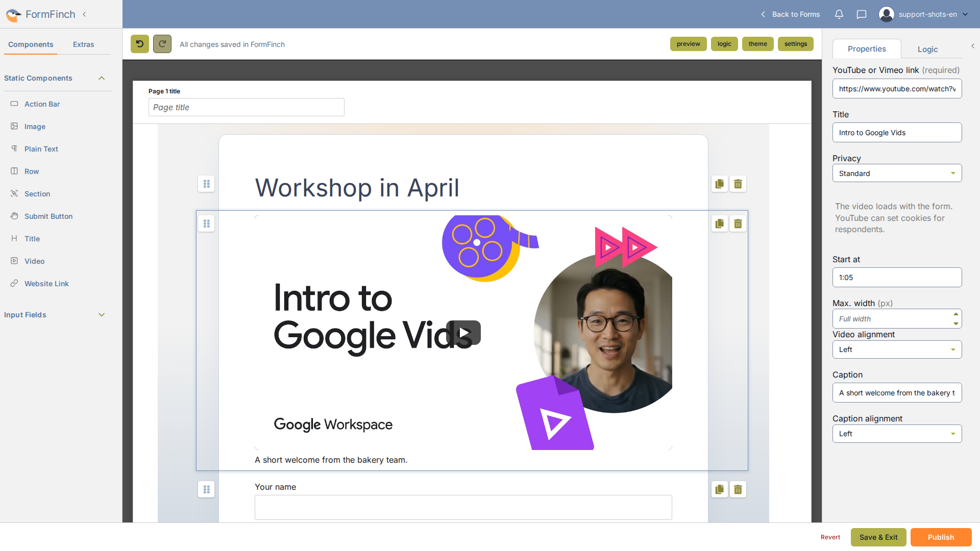
Task: Click the logic toolbar button
Action: pyautogui.click(x=724, y=44)
